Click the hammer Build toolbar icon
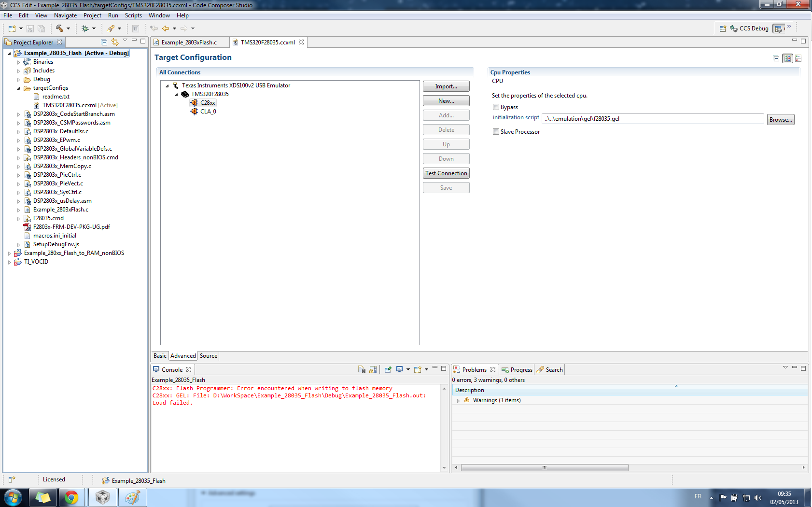 [x=59, y=28]
